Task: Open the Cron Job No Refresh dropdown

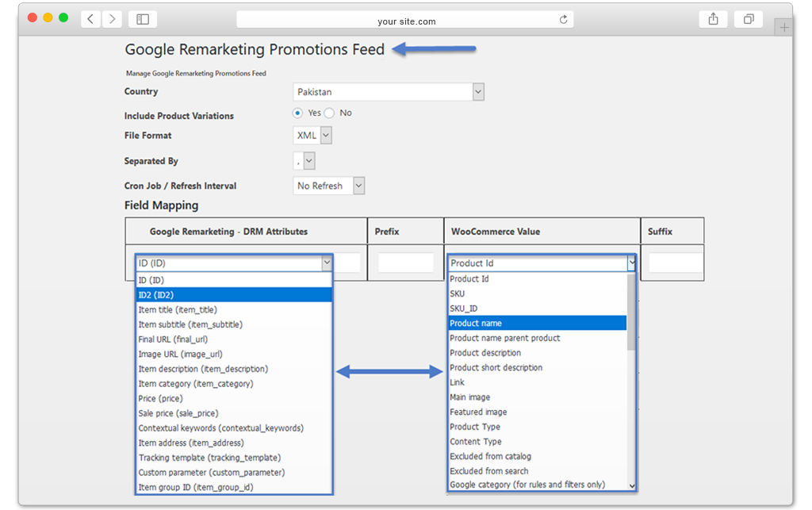Action: (x=329, y=186)
